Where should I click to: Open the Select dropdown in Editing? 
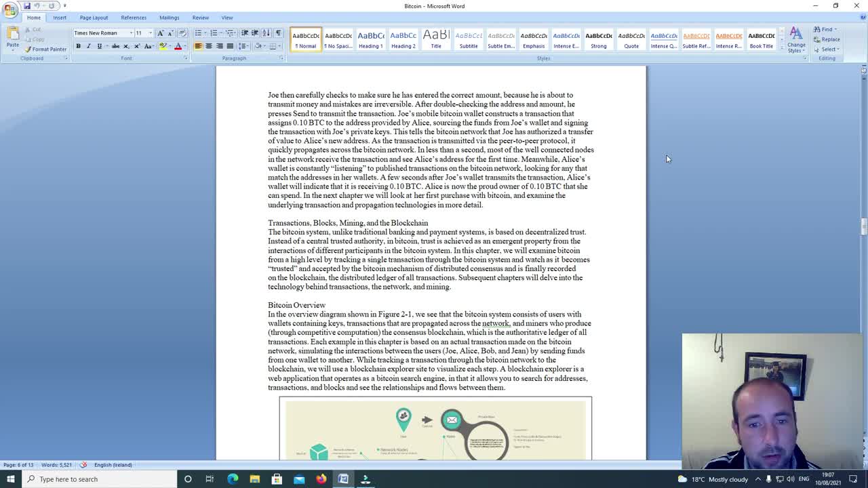click(829, 49)
